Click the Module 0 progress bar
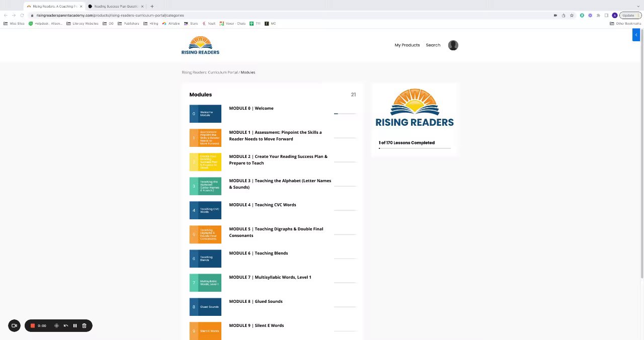The width and height of the screenshot is (644, 340). [345, 114]
